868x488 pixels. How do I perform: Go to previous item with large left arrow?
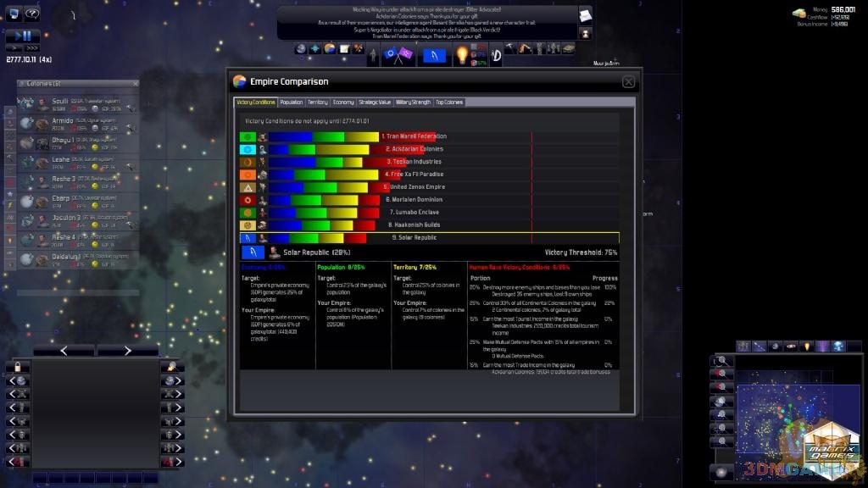64,350
